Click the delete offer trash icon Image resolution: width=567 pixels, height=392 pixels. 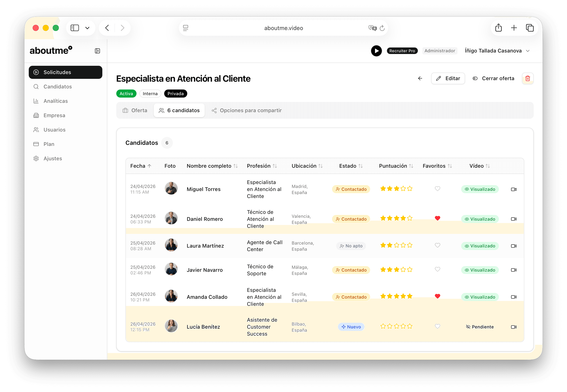(527, 78)
